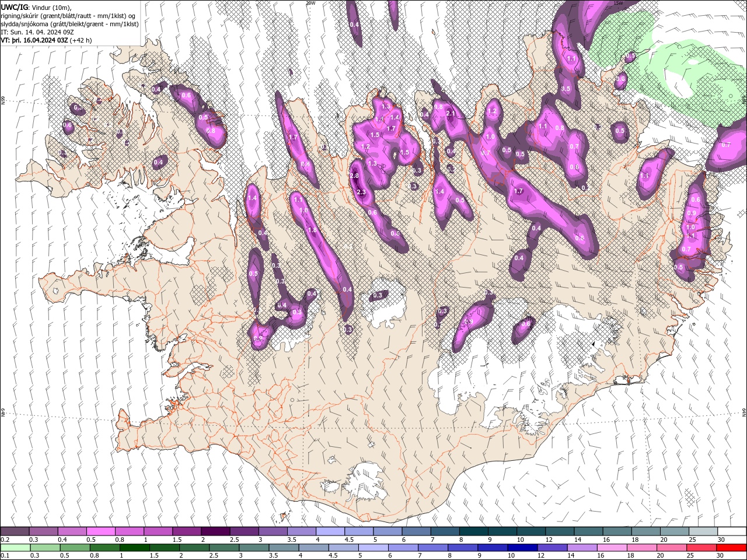Click the rain legend swatch between 20 and 25
747x560 pixels.
coord(671,548)
